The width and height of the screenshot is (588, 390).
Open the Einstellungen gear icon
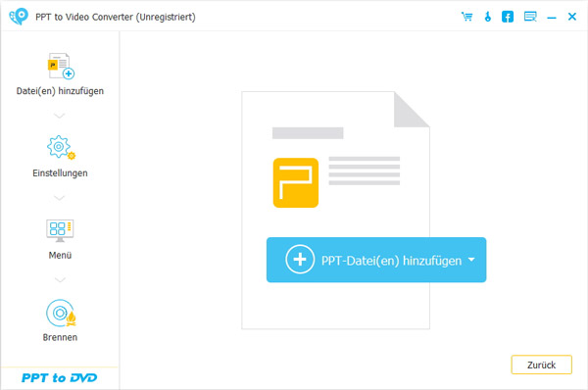coord(61,147)
